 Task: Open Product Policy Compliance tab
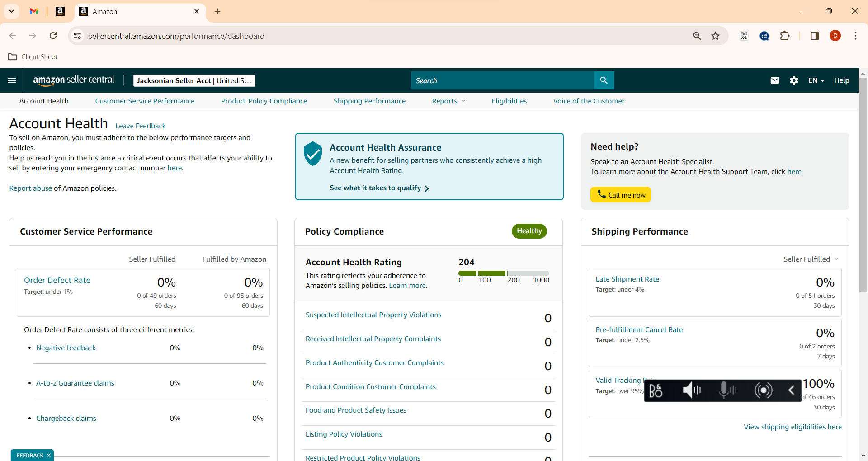point(264,101)
